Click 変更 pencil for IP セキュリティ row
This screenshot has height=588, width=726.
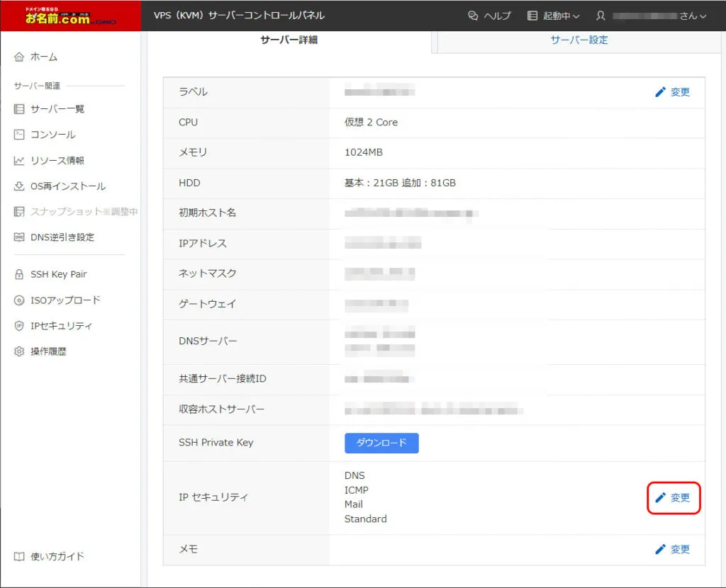pos(673,498)
